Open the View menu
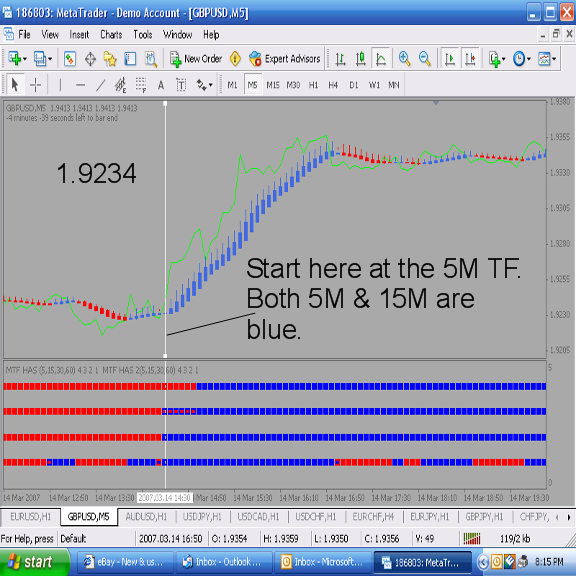Screen dimensions: 576x576 (50, 35)
